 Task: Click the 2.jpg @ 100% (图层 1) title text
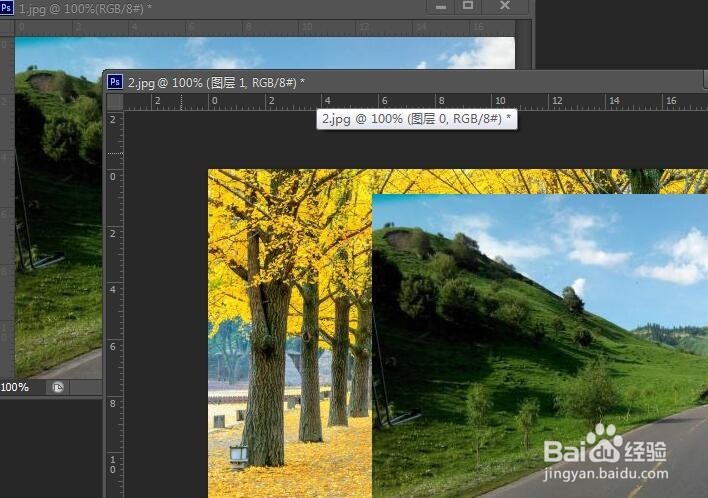tap(216, 83)
